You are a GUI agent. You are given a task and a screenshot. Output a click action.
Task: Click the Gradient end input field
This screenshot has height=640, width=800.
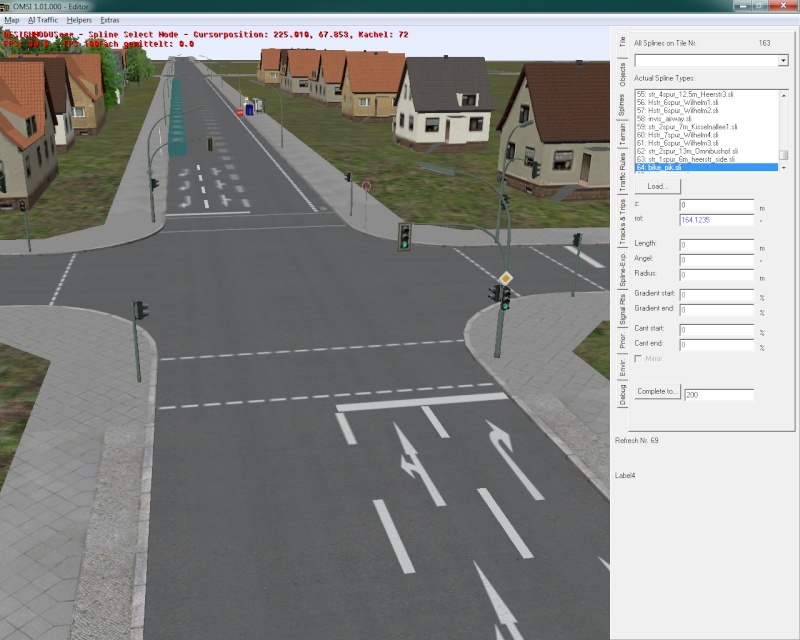tap(716, 310)
